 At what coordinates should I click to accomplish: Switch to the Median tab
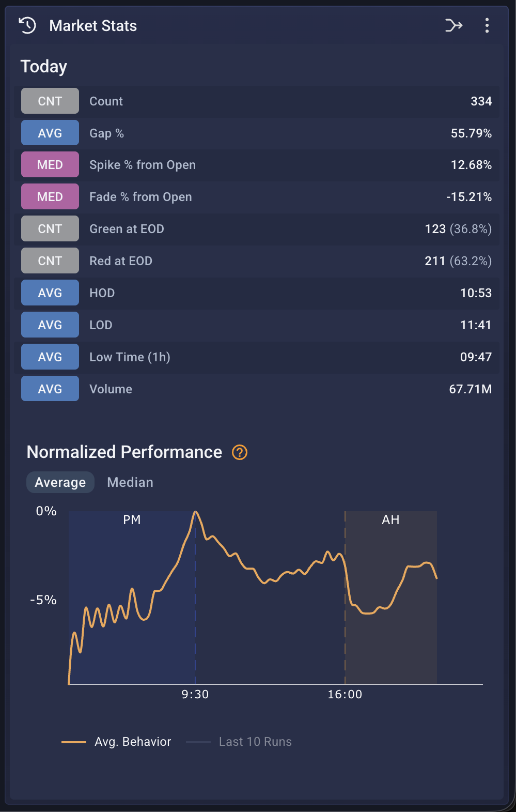(130, 482)
